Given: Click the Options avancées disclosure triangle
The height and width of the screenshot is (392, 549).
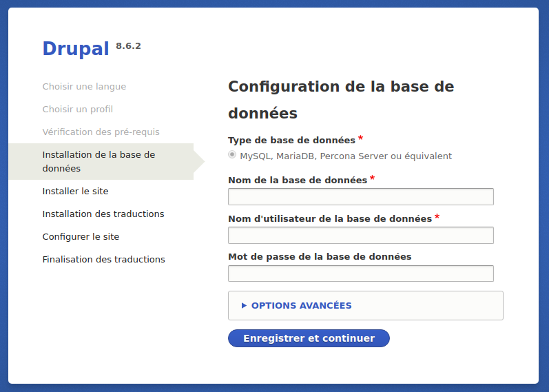Looking at the screenshot, I should 244,305.
